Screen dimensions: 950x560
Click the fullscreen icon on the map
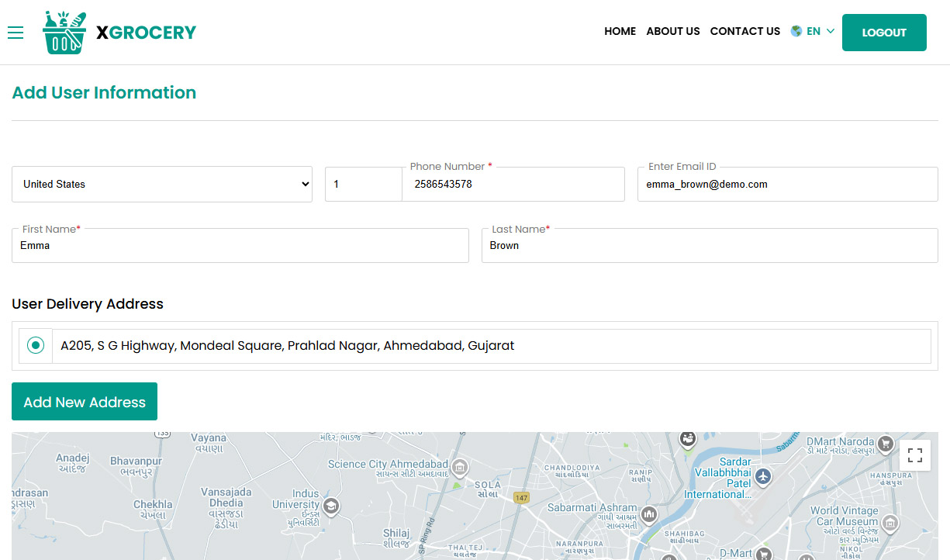[x=915, y=455]
